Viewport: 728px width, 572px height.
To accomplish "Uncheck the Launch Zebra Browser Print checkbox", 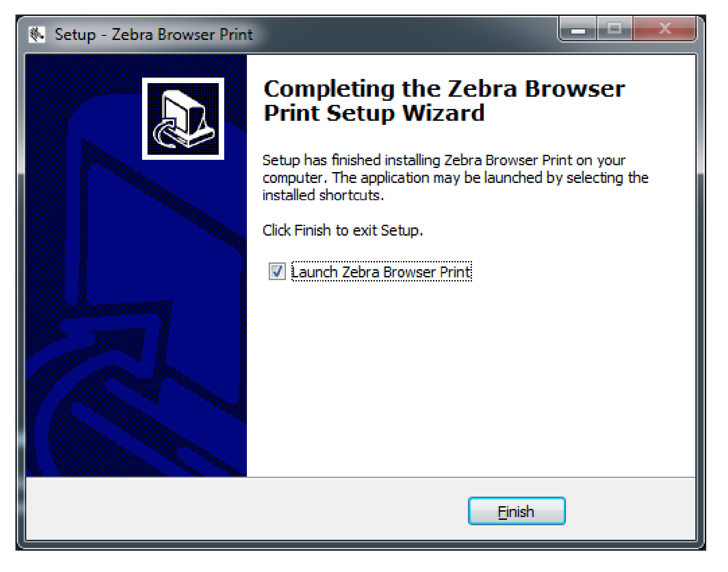I will pyautogui.click(x=277, y=271).
